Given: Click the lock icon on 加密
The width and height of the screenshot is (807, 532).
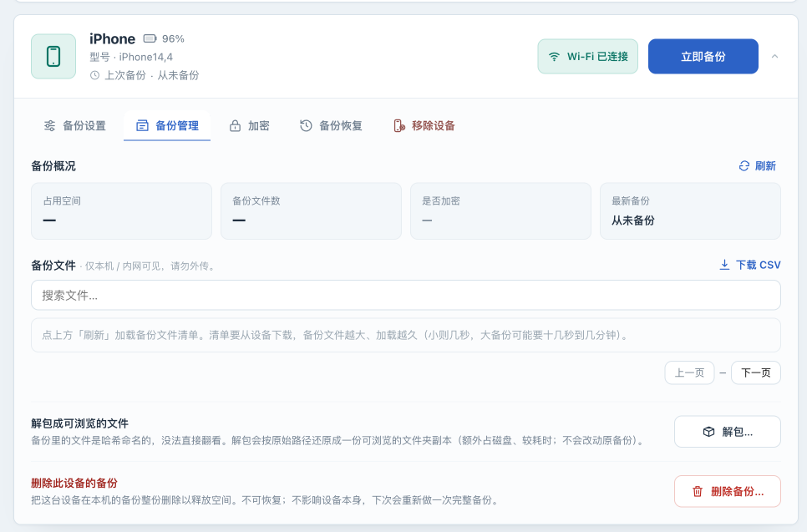Looking at the screenshot, I should pyautogui.click(x=236, y=125).
